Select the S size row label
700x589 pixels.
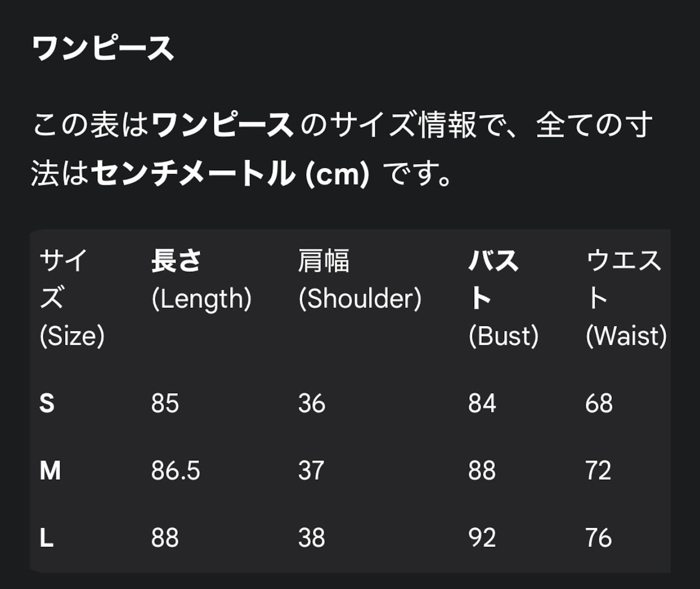pyautogui.click(x=47, y=404)
